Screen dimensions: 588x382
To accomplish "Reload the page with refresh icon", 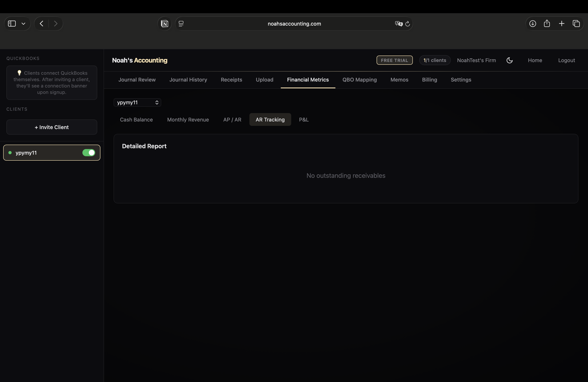I will pyautogui.click(x=408, y=24).
